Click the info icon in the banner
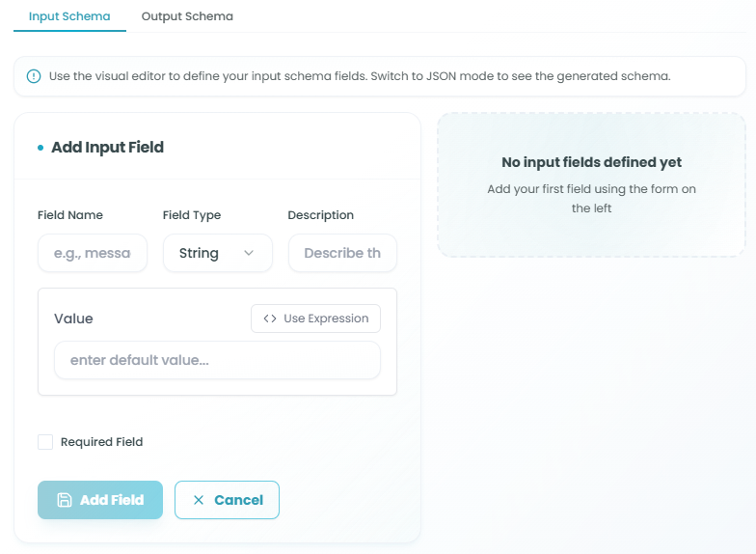Viewport: 756px width, 554px height. (34, 76)
